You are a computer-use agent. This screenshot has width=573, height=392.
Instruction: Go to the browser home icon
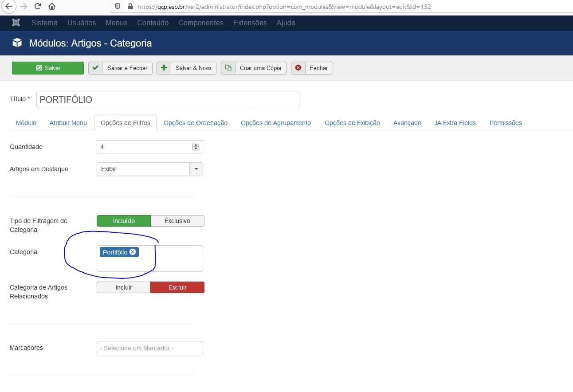tap(52, 7)
